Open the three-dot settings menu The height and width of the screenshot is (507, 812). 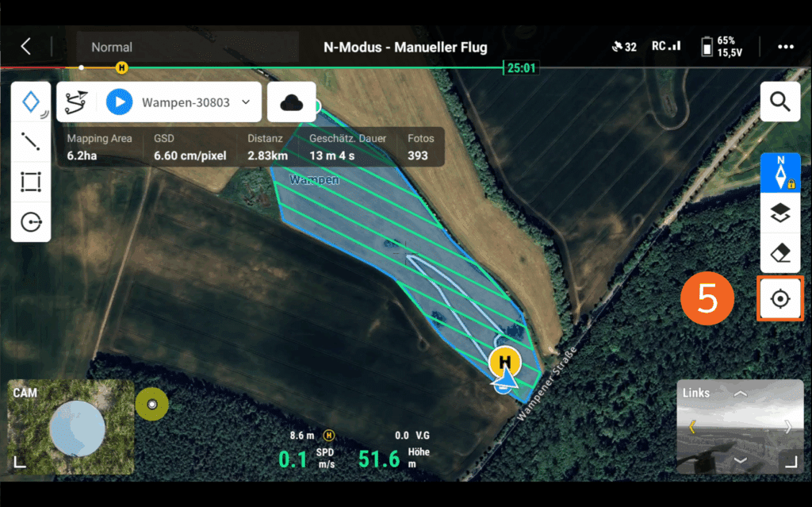click(786, 47)
